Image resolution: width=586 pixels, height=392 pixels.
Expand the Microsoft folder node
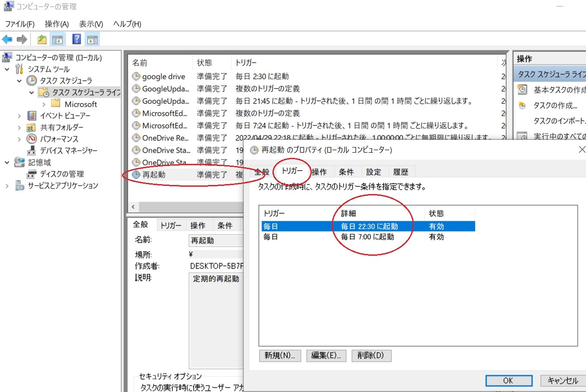44,104
